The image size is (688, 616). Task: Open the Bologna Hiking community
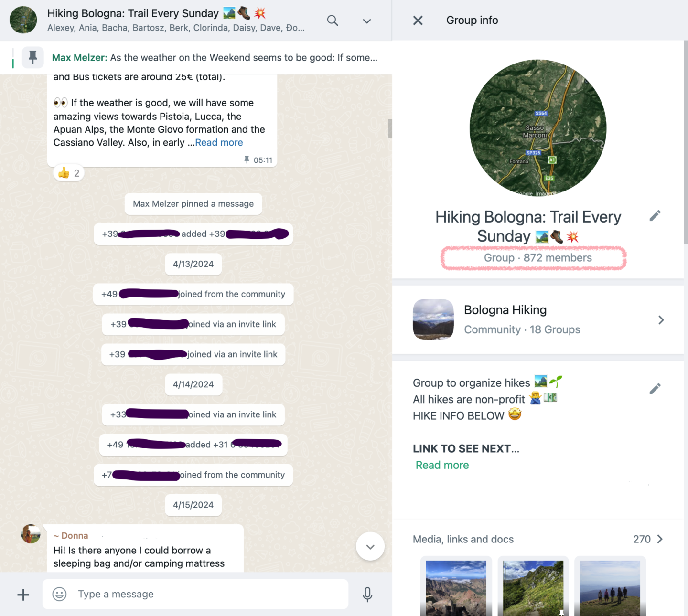click(538, 320)
